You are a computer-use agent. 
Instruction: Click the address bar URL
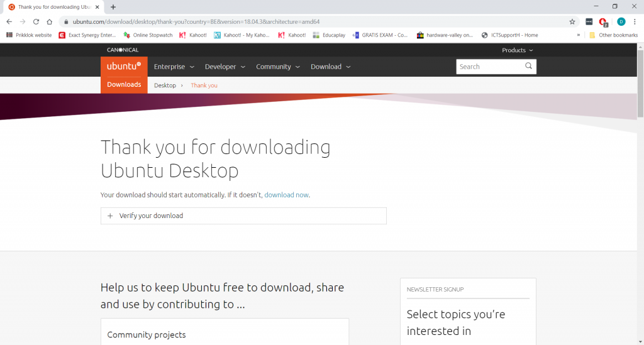[196, 22]
